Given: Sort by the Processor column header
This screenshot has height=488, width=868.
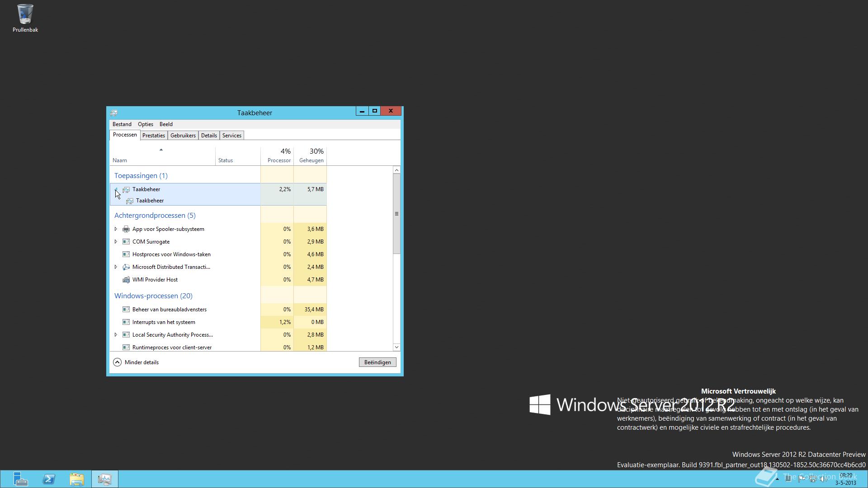Looking at the screenshot, I should click(x=277, y=156).
